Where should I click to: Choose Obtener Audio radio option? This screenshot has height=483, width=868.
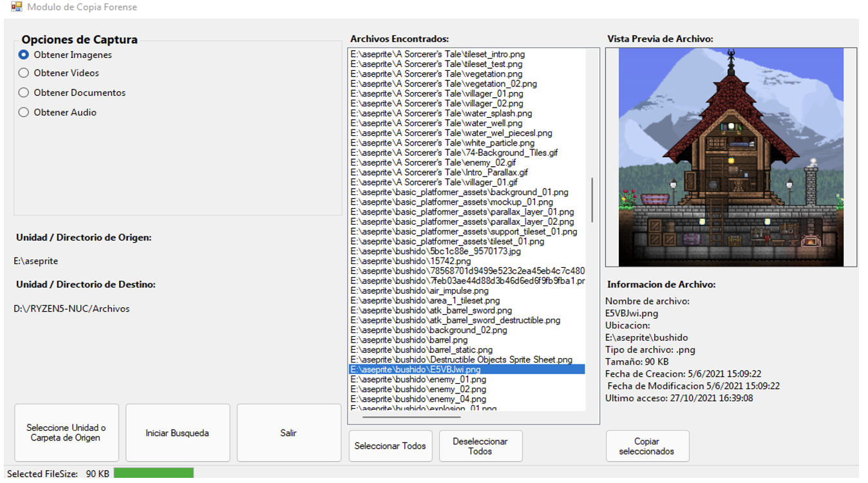coord(57,112)
